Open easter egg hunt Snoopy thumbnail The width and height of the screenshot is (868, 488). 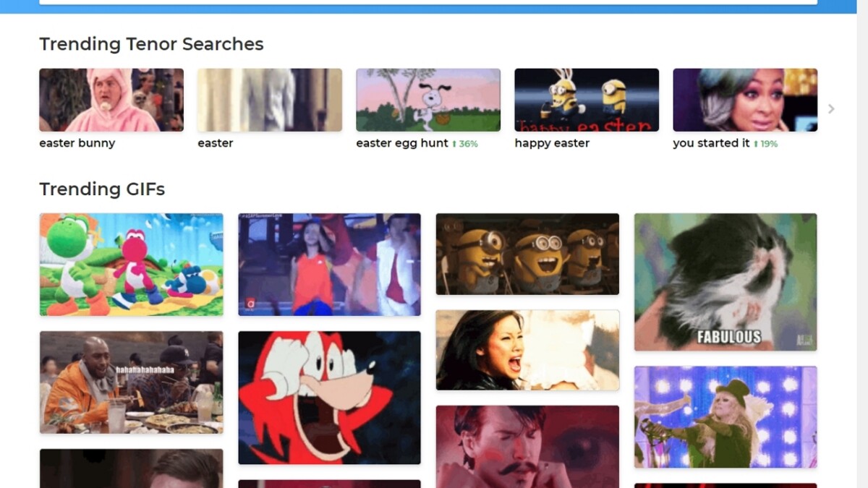pyautogui.click(x=428, y=100)
